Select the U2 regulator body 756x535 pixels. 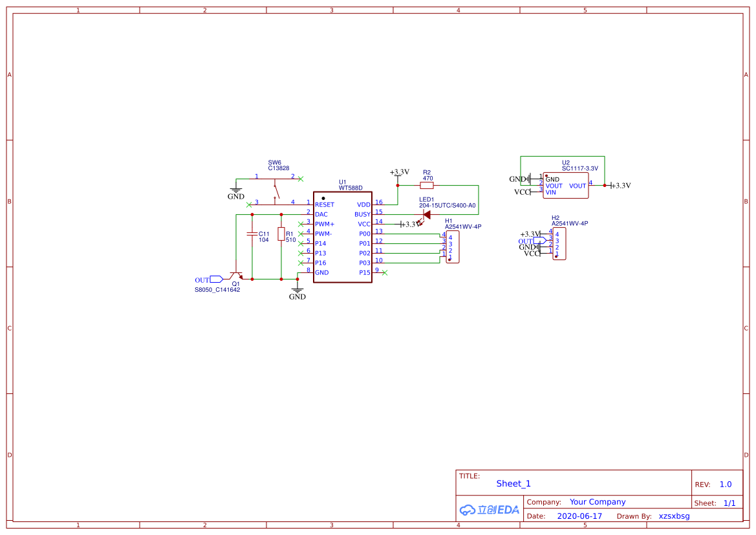(566, 185)
